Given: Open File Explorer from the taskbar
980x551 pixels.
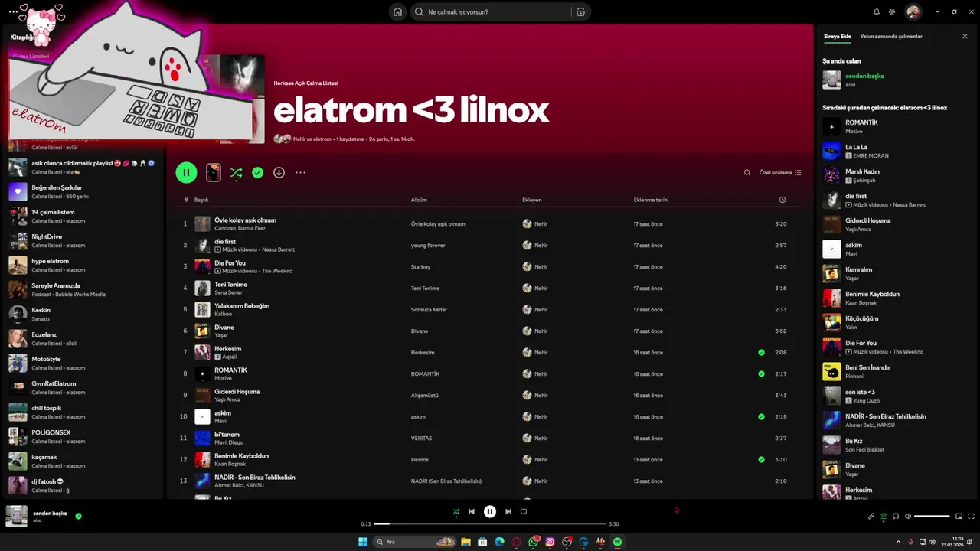Looking at the screenshot, I should click(x=465, y=542).
